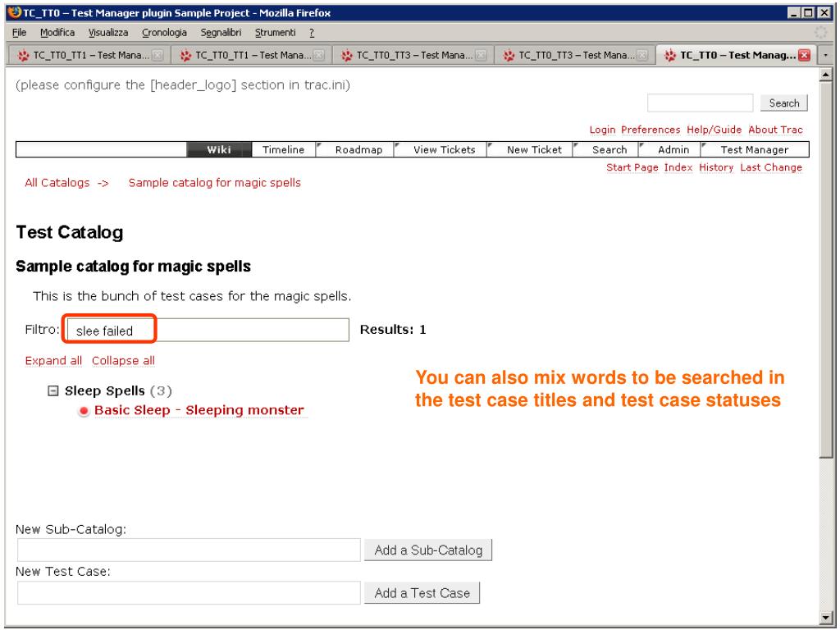Click the Firefox icon in the title bar
840x630 pixels.
tap(15, 12)
